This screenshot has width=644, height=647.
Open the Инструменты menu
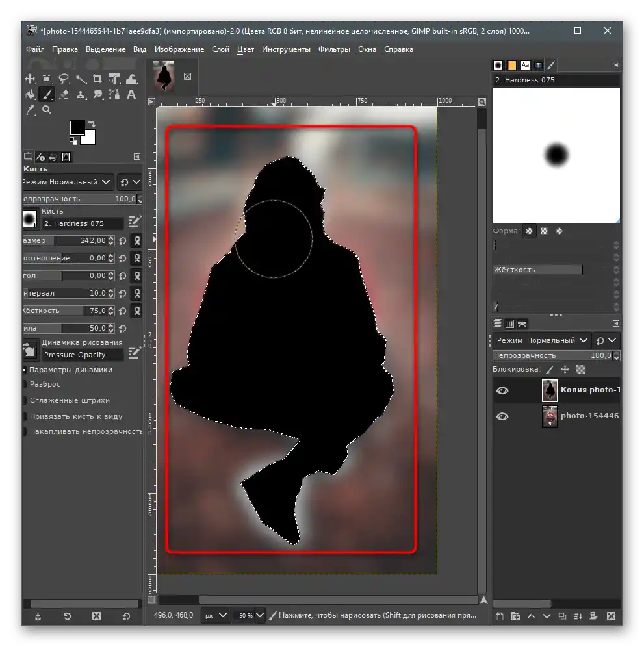coord(286,49)
